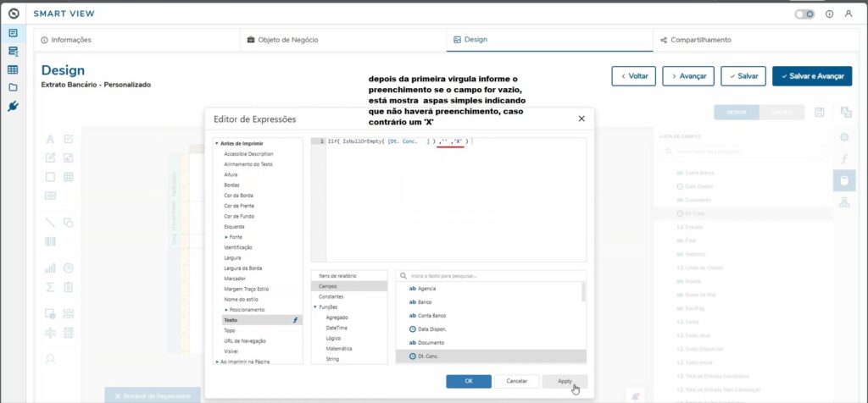Select the Esquerda property
The width and height of the screenshot is (868, 403).
click(234, 227)
